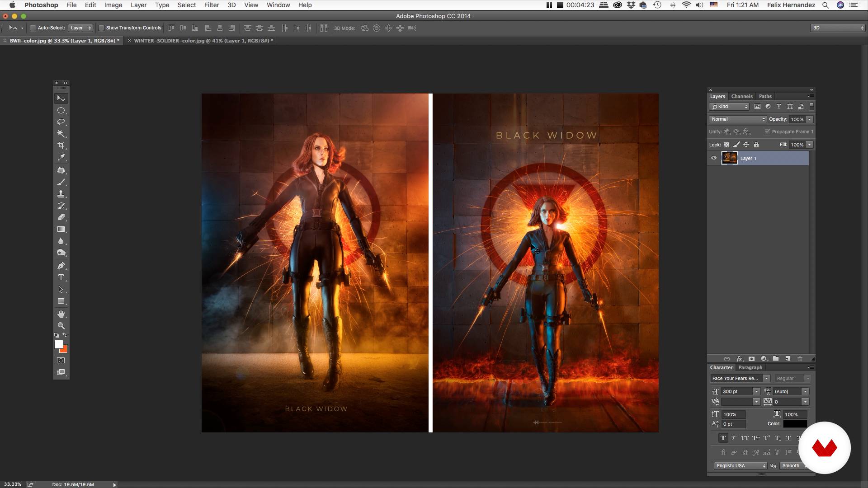
Task: Select the Crop tool
Action: coord(61,145)
